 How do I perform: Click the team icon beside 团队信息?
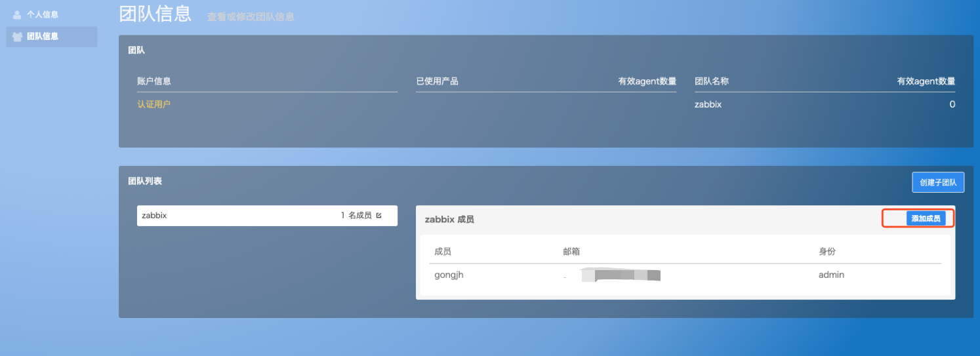click(x=17, y=37)
